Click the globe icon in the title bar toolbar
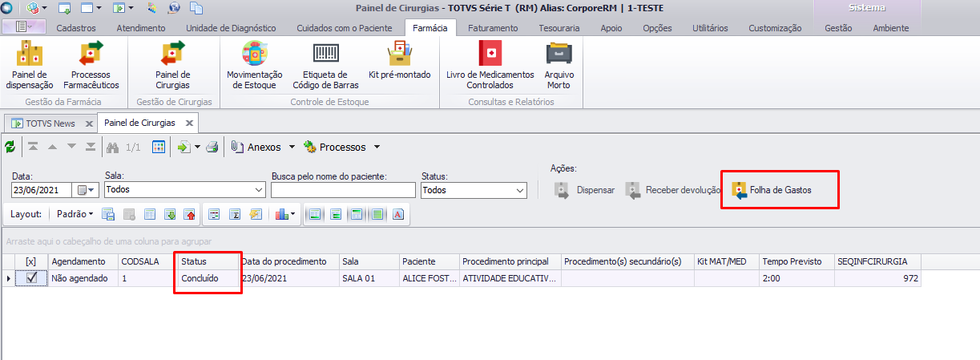980x360 pixels. [x=175, y=8]
